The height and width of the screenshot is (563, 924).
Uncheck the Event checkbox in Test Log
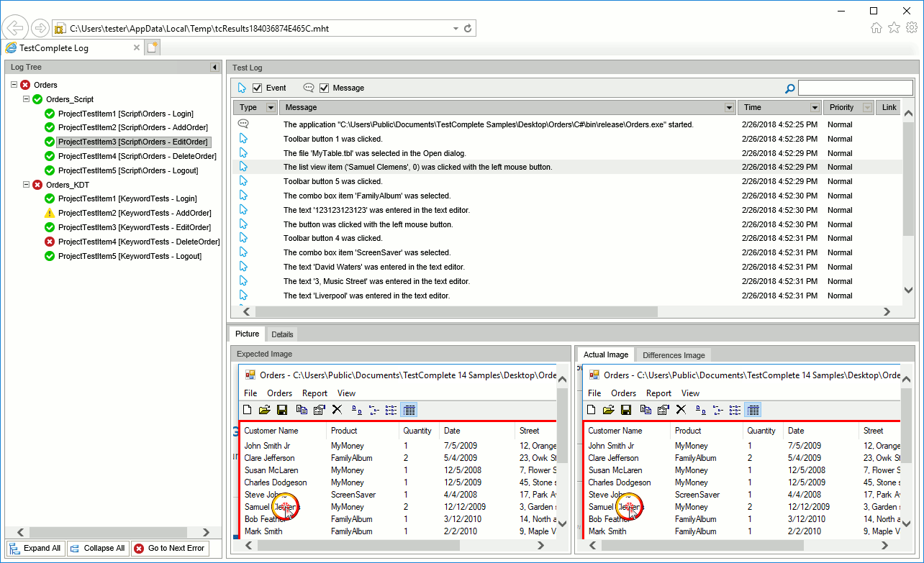(x=258, y=88)
